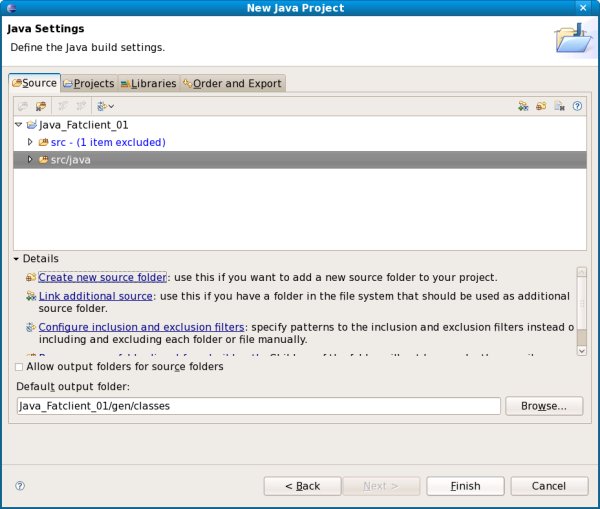Click the icon beside the Configure inclusion filters link
Viewport: 600px width, 509px height.
[31, 327]
